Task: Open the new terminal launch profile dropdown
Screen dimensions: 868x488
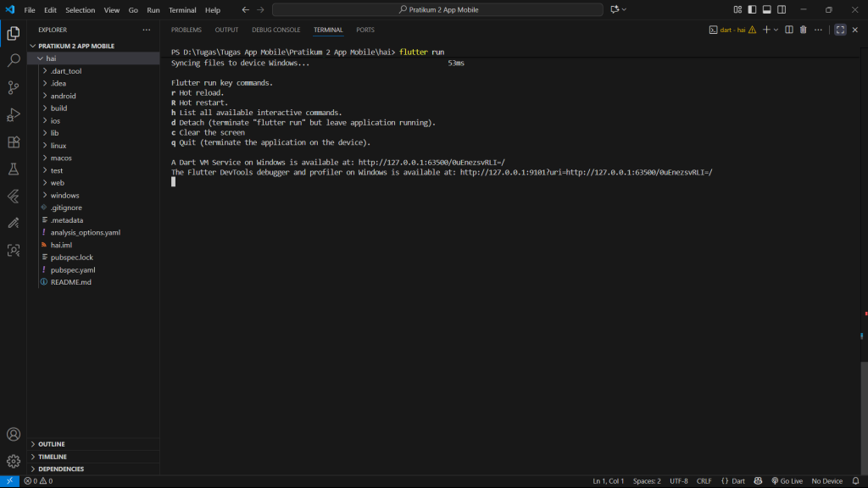Action: click(x=776, y=30)
